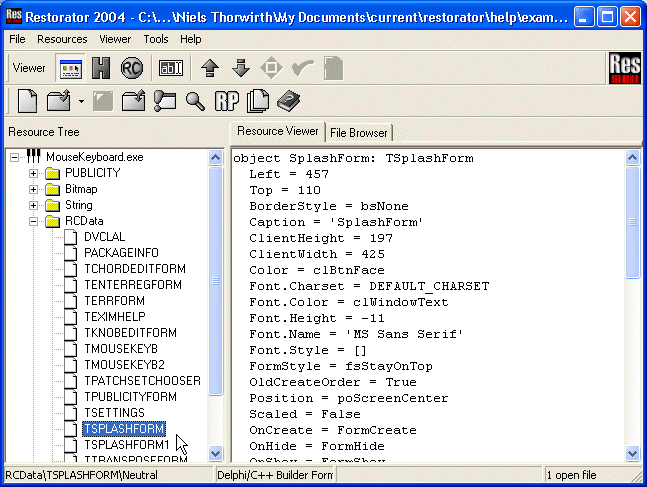Open the Resources menu
Screen dimensions: 647x487
pos(62,39)
